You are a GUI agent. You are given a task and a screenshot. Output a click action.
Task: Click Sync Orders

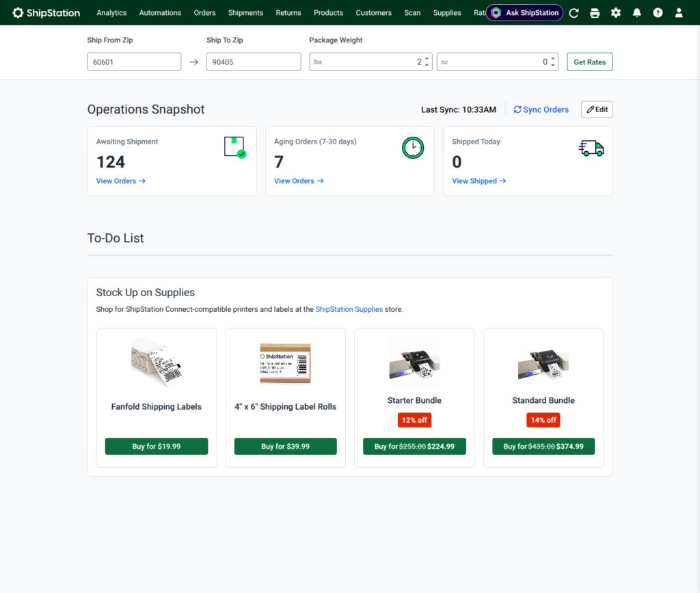pyautogui.click(x=541, y=110)
